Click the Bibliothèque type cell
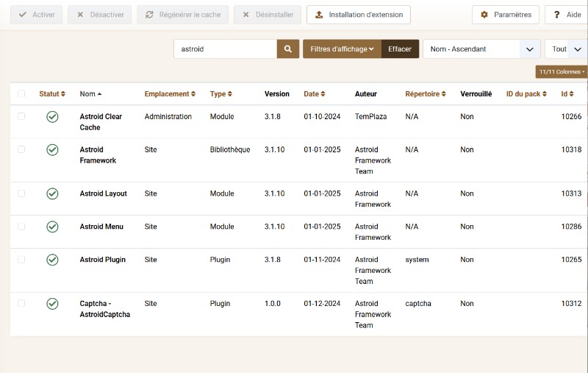Image resolution: width=588 pixels, height=373 pixels. click(230, 150)
